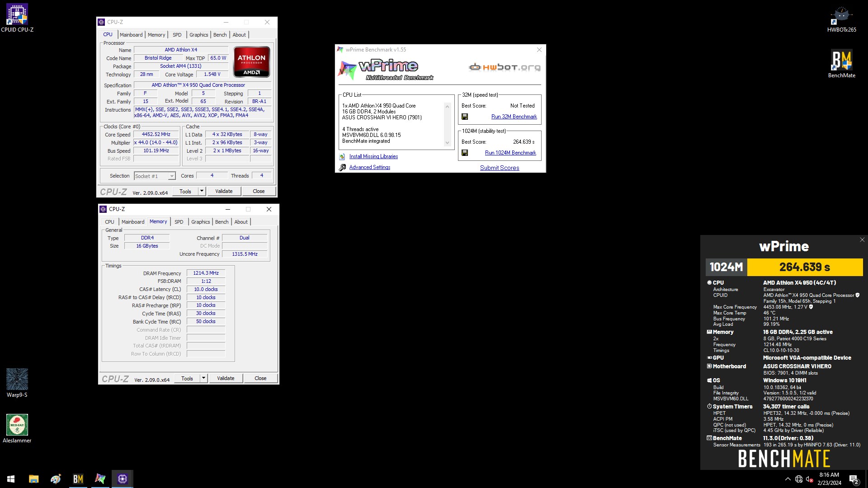Open the network globe tray icon
868x488 pixels.
pos(799,479)
